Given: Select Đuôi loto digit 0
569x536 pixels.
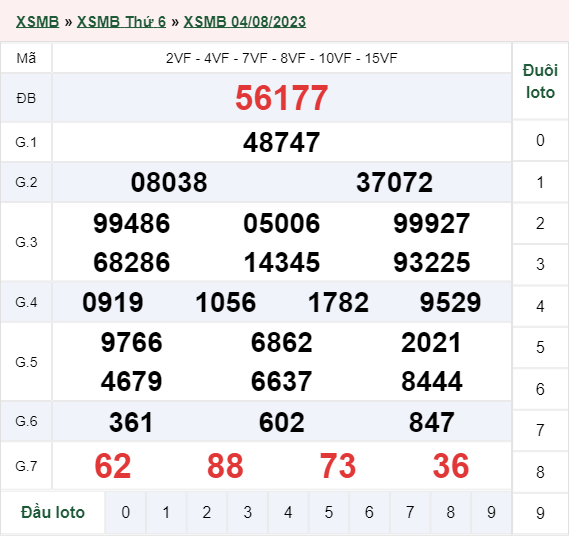Looking at the screenshot, I should (540, 140).
